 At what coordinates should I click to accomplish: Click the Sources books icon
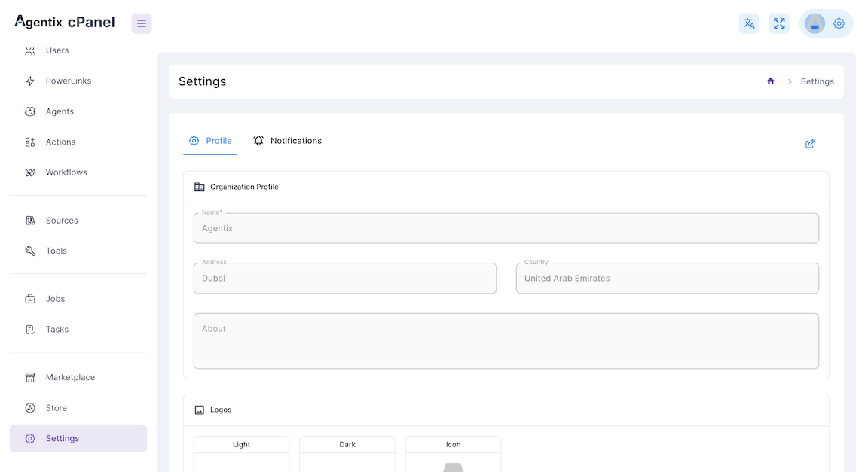pos(30,221)
